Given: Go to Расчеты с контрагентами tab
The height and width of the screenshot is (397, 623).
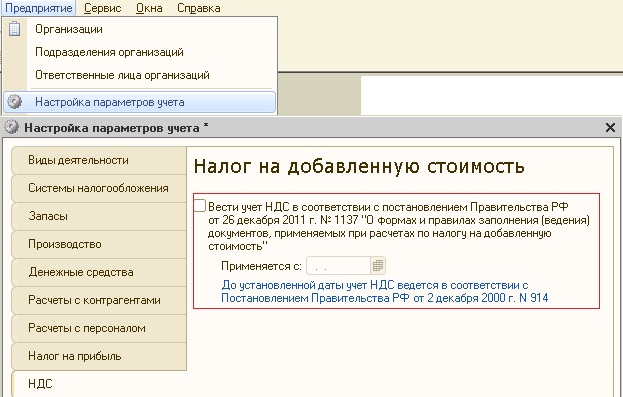Looking at the screenshot, I should 99,300.
